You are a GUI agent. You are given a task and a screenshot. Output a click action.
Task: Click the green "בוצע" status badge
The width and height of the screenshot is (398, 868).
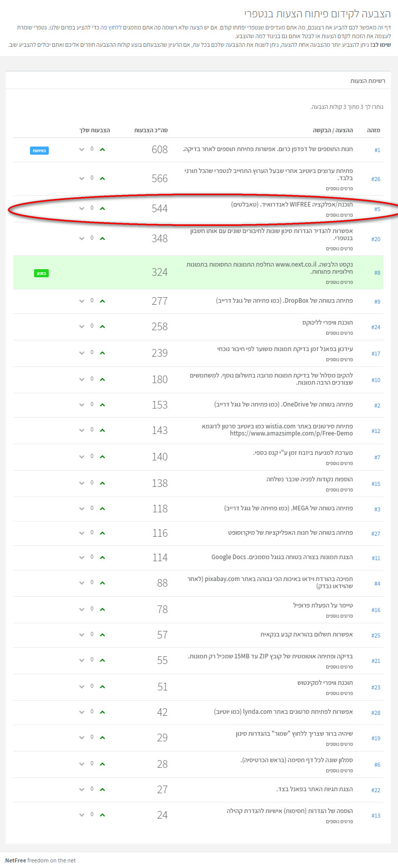click(x=41, y=273)
